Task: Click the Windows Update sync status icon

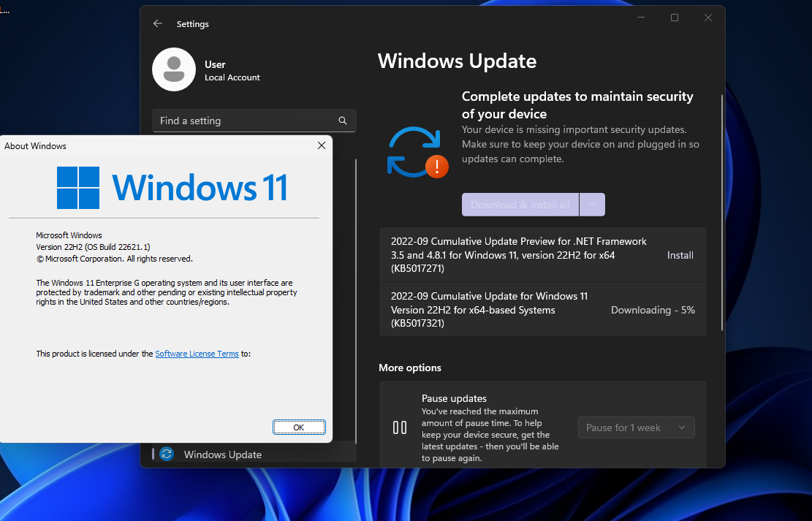Action: click(x=417, y=152)
